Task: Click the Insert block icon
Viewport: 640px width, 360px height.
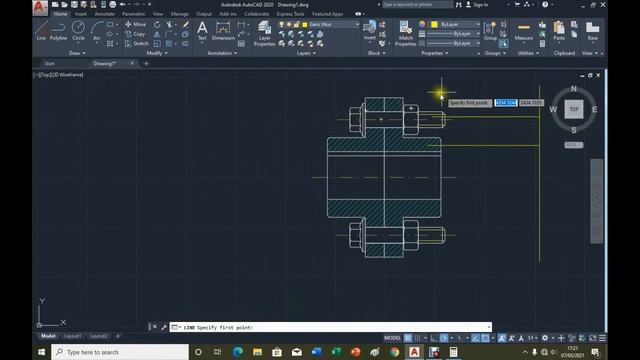Action: [369, 30]
